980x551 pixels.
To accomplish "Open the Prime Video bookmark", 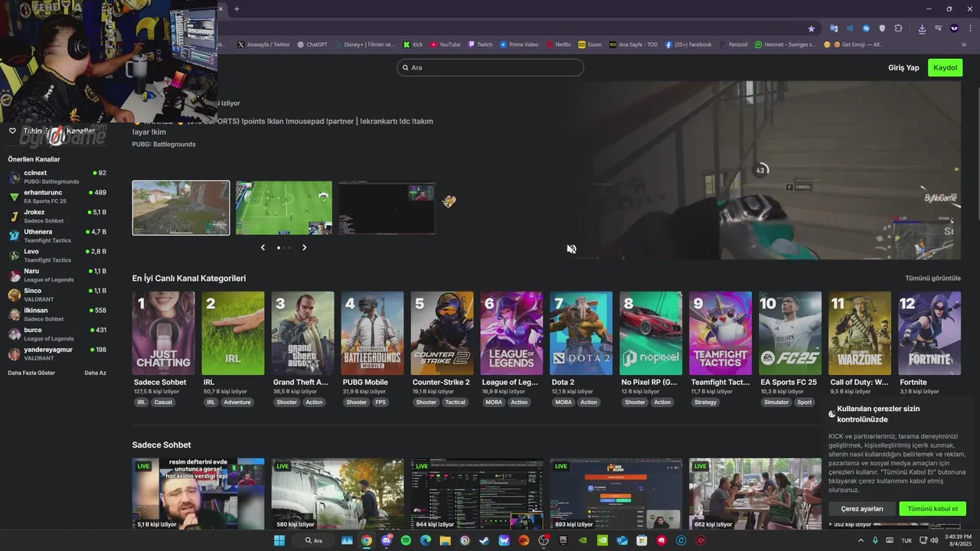I will 519,44.
